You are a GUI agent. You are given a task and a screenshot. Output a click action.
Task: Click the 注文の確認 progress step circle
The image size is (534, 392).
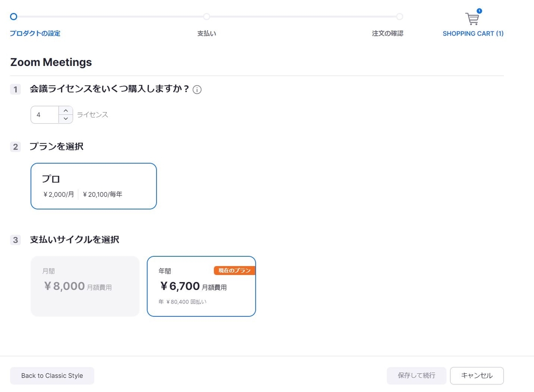click(400, 16)
